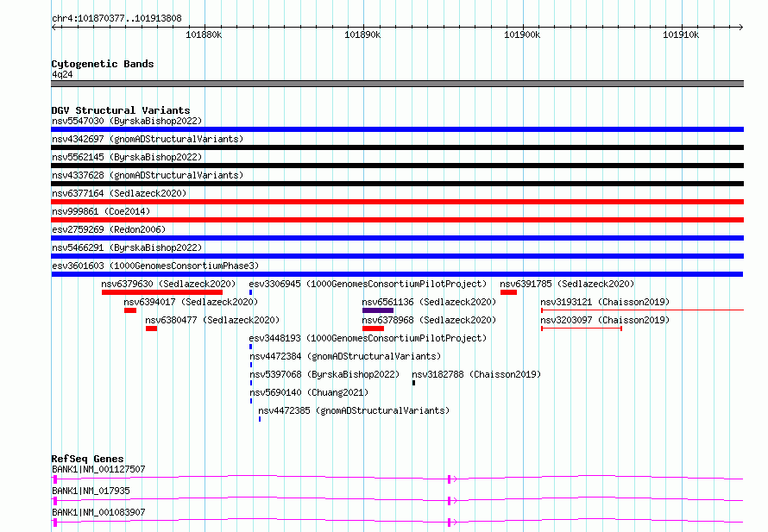Select nsv3203097 (Chaisson2019) label
Screen dimensions: 768x532
click(605, 320)
